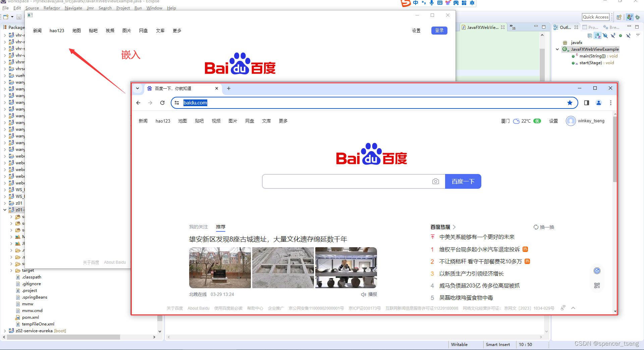Select tempFileOne.xml in Package Explorer
This screenshot has height=350, width=644.
point(38,324)
